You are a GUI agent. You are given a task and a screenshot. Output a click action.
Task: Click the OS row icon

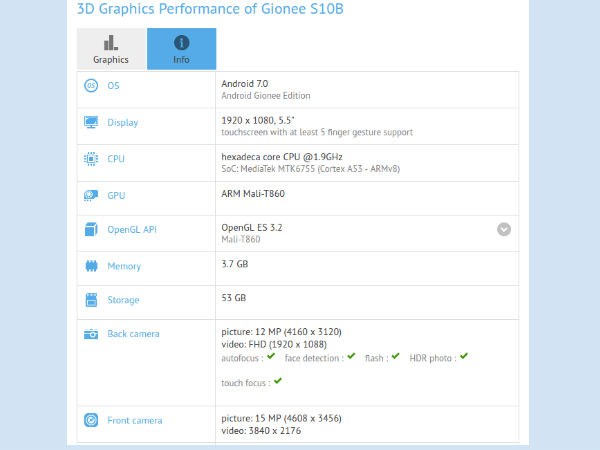[x=91, y=85]
